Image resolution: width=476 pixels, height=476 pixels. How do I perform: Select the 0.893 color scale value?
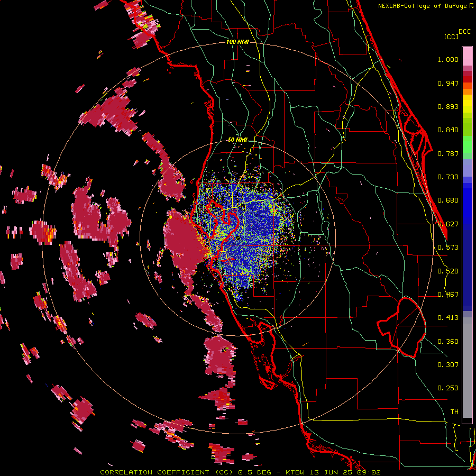[448, 106]
